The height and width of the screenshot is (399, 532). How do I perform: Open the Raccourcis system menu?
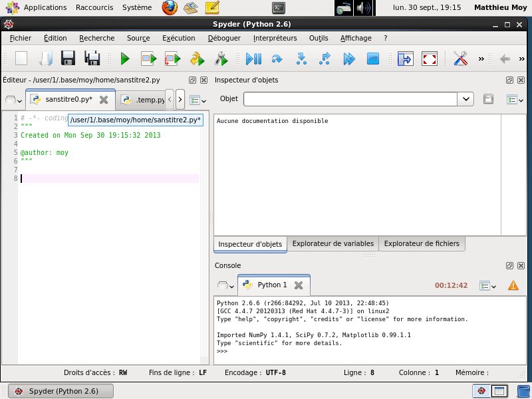(x=94, y=7)
